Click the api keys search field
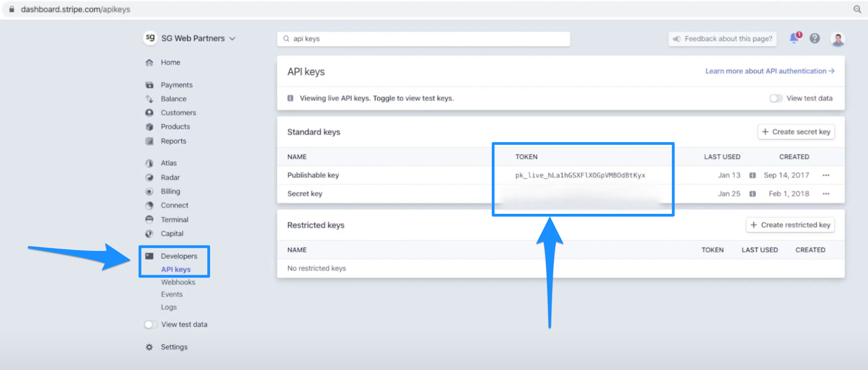The image size is (868, 370). [423, 38]
